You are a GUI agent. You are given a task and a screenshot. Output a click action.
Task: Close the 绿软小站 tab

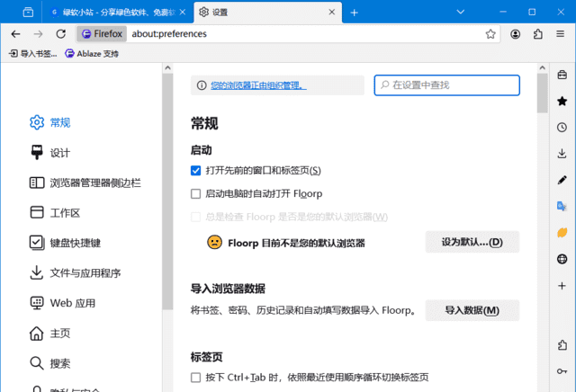pyautogui.click(x=183, y=12)
